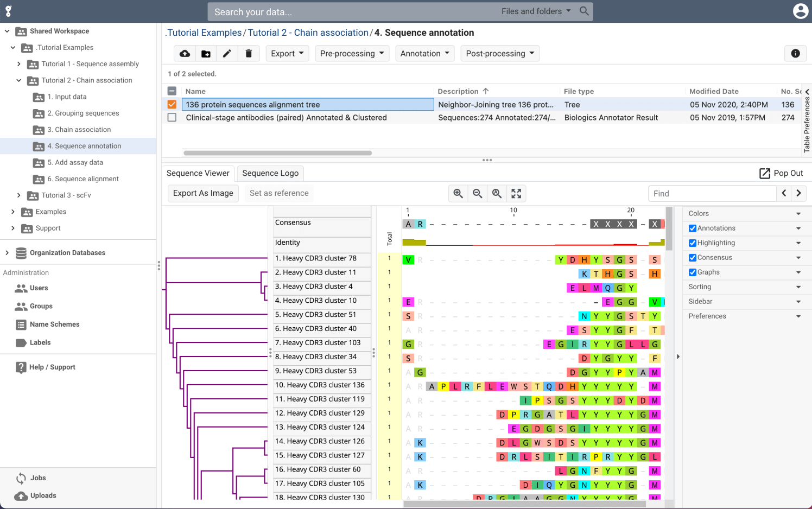This screenshot has height=509, width=812.
Task: Go to previous find result arrow
Action: pos(784,193)
